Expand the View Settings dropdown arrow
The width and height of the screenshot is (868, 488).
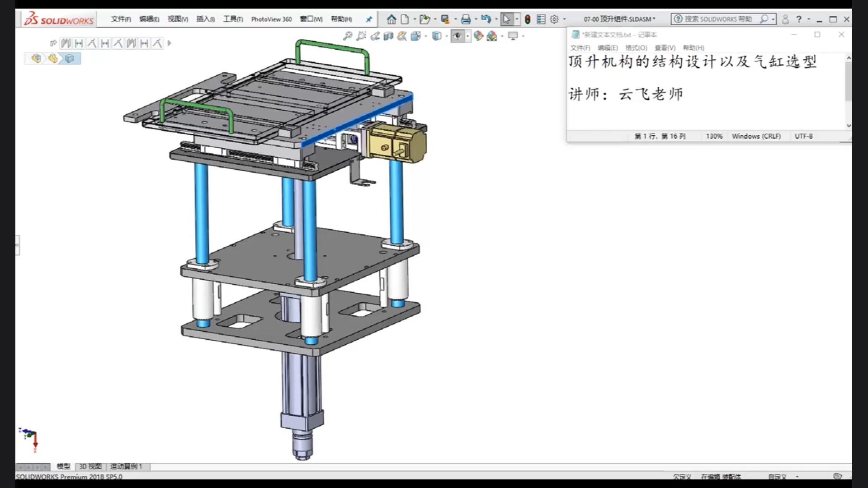pos(523,36)
